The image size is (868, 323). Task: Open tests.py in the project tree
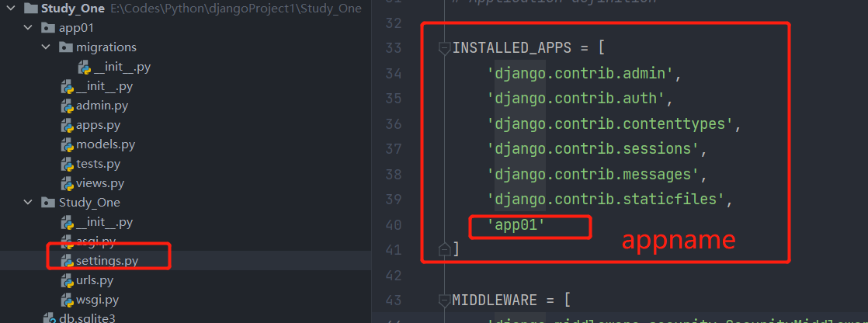tap(98, 164)
